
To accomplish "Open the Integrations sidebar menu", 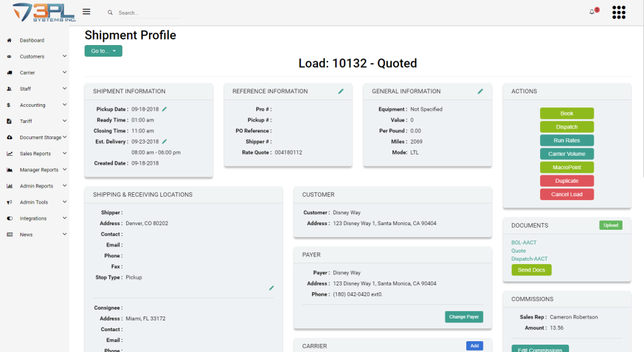I will 34,218.
